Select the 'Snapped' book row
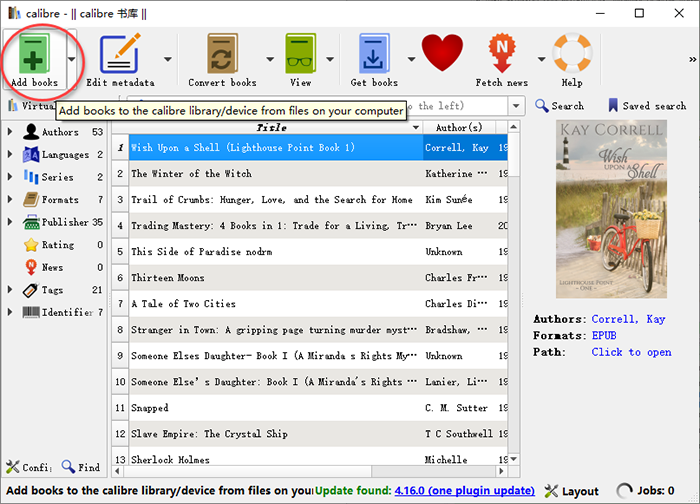The image size is (700, 504). [x=309, y=408]
